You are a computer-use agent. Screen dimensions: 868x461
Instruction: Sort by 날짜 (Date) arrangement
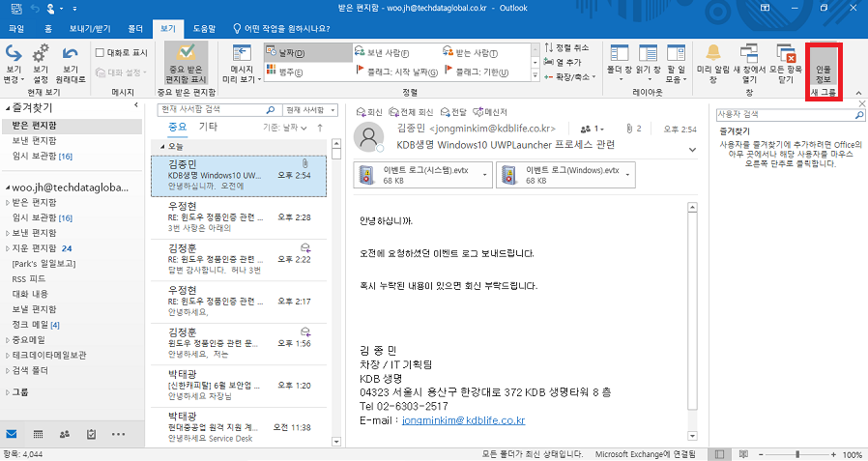[x=307, y=53]
